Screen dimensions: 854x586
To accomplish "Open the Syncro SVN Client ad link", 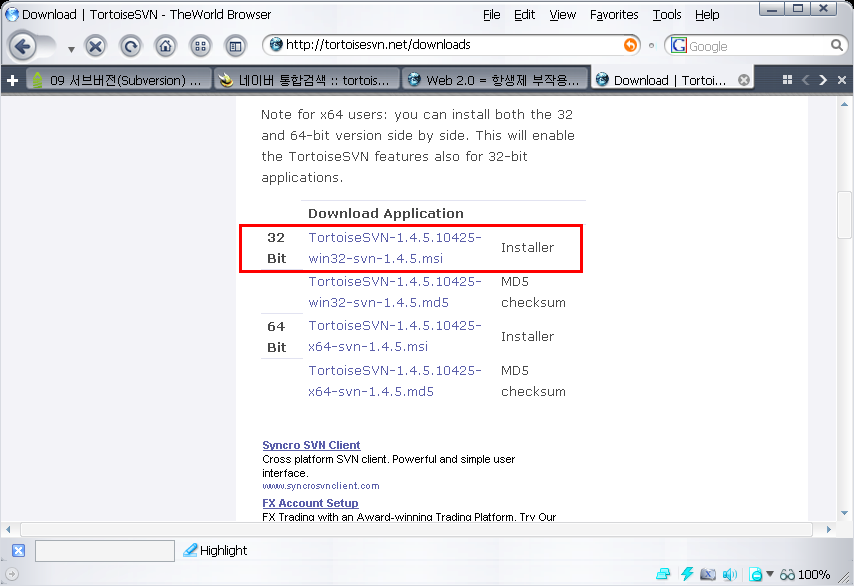I will 311,445.
